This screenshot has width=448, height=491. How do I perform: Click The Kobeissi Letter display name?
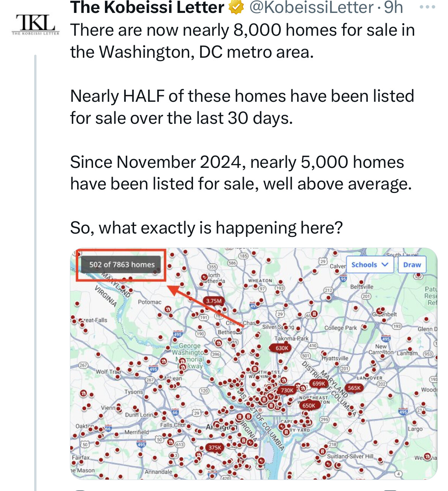tap(147, 7)
